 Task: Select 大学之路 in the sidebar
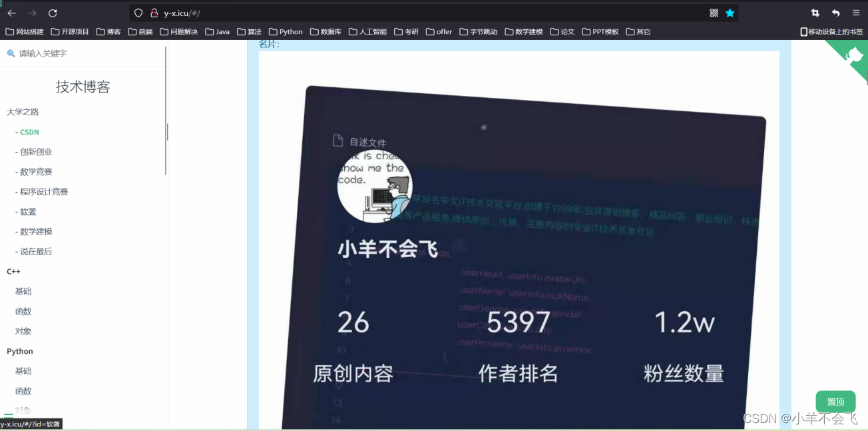tap(23, 112)
